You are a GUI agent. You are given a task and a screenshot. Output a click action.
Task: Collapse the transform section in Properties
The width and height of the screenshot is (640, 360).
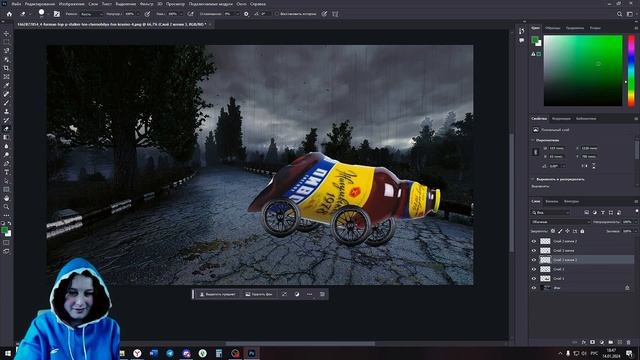533,140
